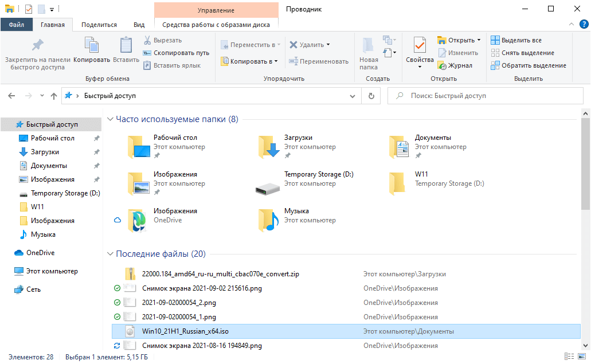The image size is (591, 364).
Task: Click Переименовать button
Action: tap(319, 61)
